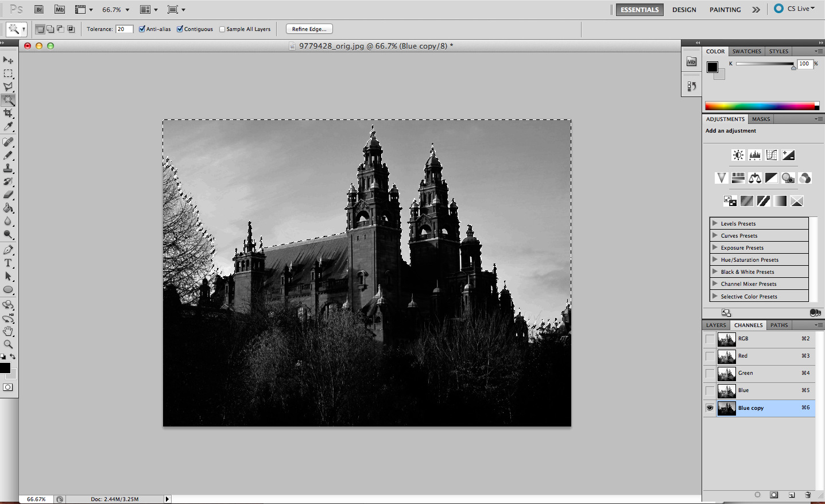Select the Type tool
The height and width of the screenshot is (504, 825).
click(x=8, y=263)
